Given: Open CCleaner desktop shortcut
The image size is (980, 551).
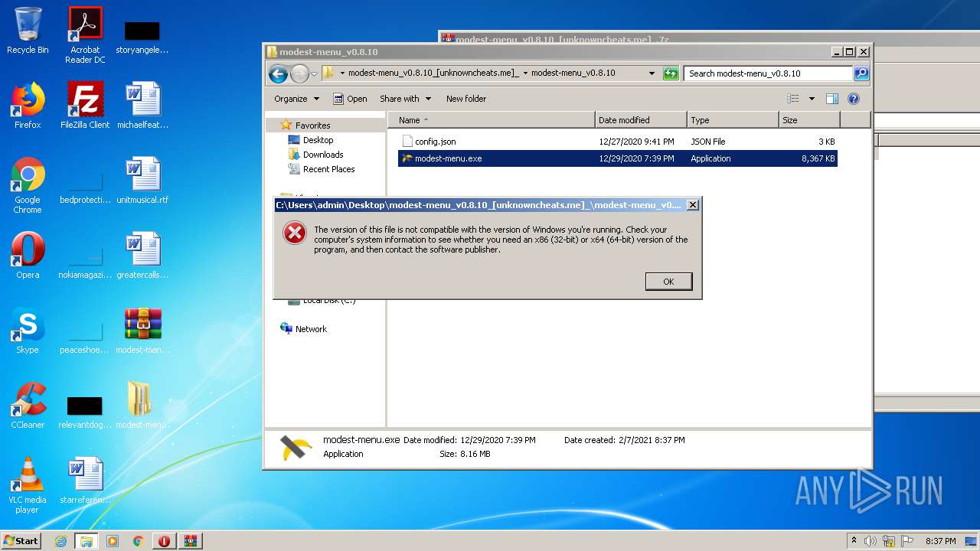Looking at the screenshot, I should pos(28,406).
